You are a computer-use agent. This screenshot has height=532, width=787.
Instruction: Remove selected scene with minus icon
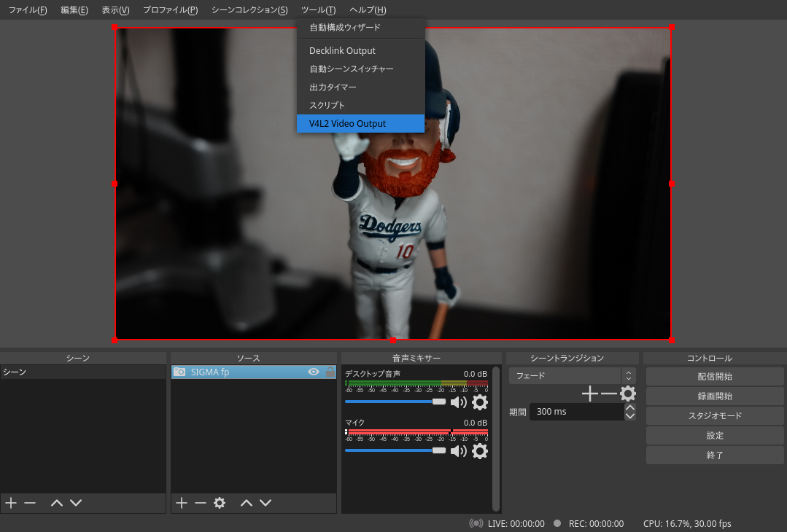click(x=30, y=502)
